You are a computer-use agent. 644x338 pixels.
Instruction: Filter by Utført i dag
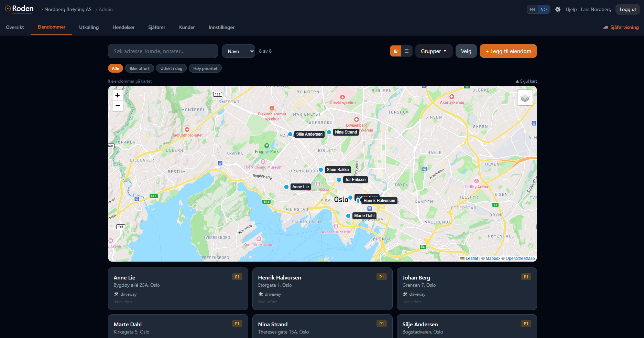coord(171,68)
